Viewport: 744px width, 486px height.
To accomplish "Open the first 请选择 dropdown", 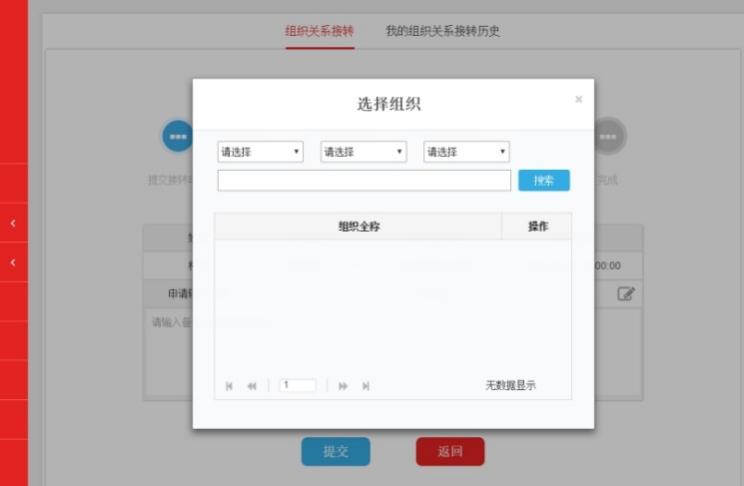I will coord(260,152).
